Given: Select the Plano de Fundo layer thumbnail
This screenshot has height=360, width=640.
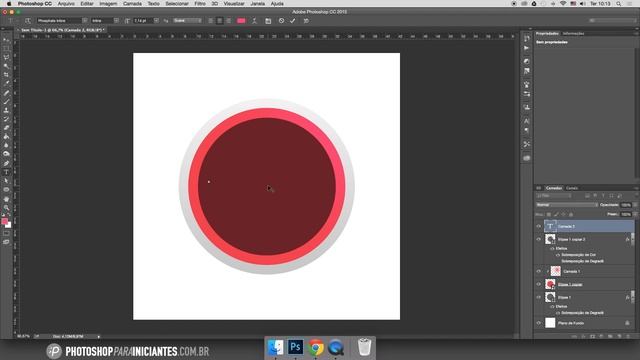Looking at the screenshot, I should click(550, 323).
